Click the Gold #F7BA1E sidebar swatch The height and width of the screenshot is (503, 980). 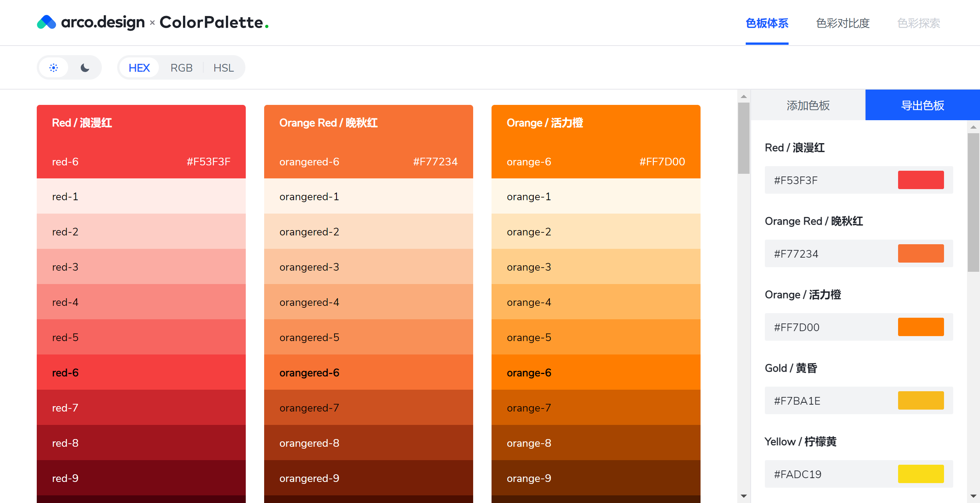tap(921, 400)
